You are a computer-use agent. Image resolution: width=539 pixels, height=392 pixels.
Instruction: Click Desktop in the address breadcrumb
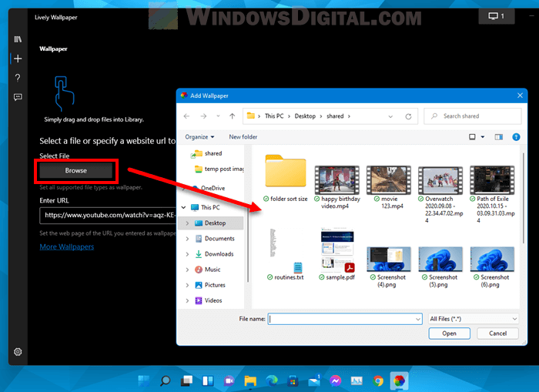[x=305, y=116]
